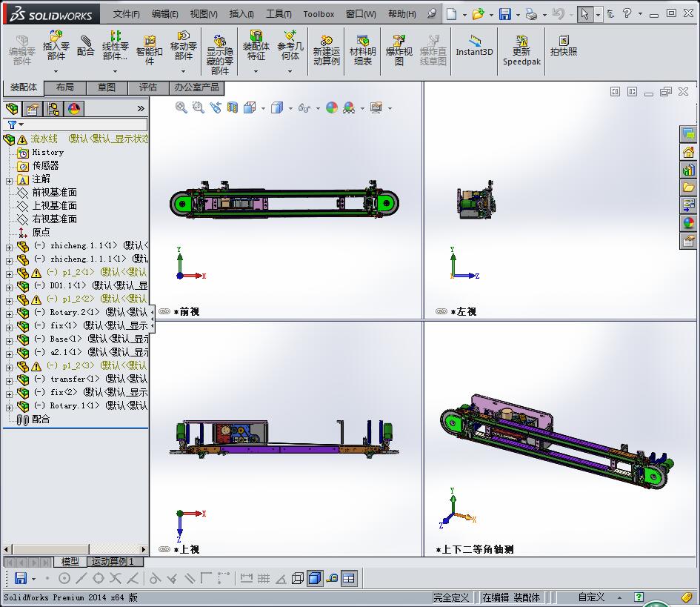
Task: Open the 工具(T) menu
Action: coord(279,13)
